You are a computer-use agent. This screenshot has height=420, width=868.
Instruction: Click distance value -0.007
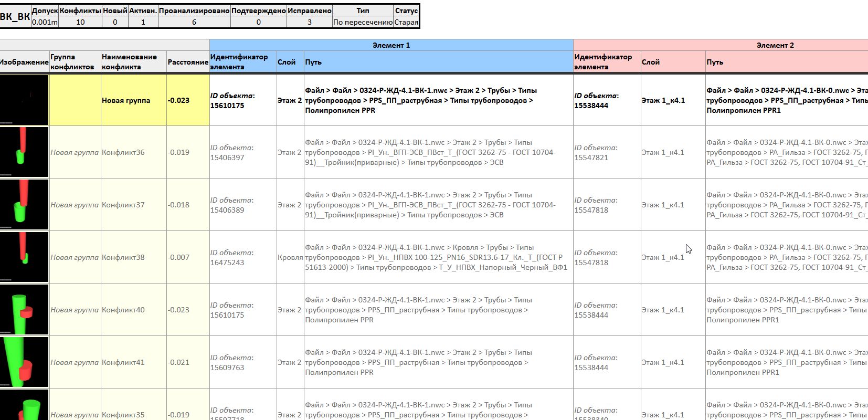pyautogui.click(x=179, y=257)
